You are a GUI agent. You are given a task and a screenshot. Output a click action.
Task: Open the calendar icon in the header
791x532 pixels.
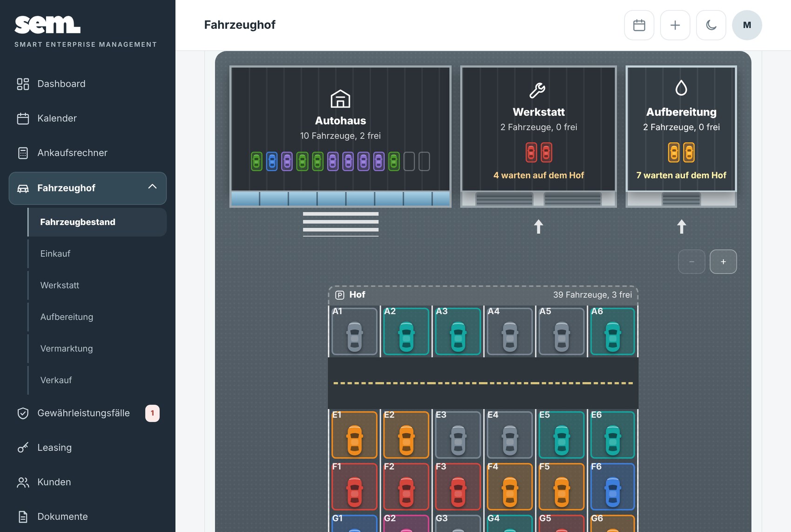click(639, 25)
